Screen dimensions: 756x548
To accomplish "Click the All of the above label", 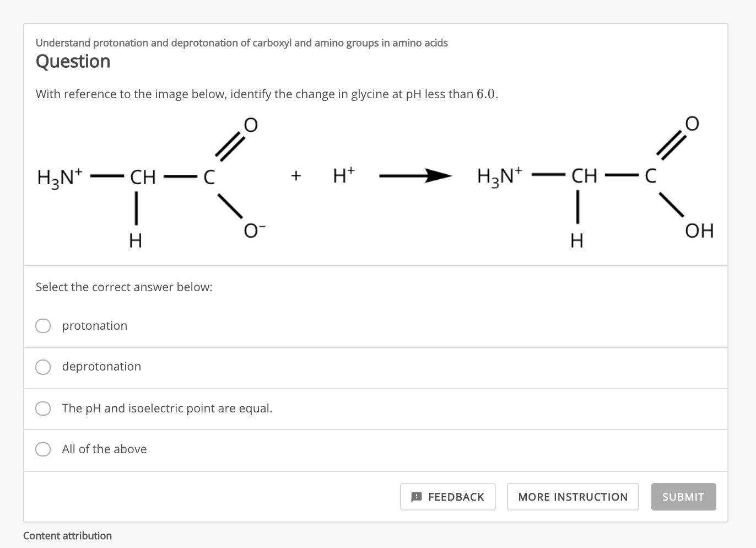I will (x=104, y=449).
